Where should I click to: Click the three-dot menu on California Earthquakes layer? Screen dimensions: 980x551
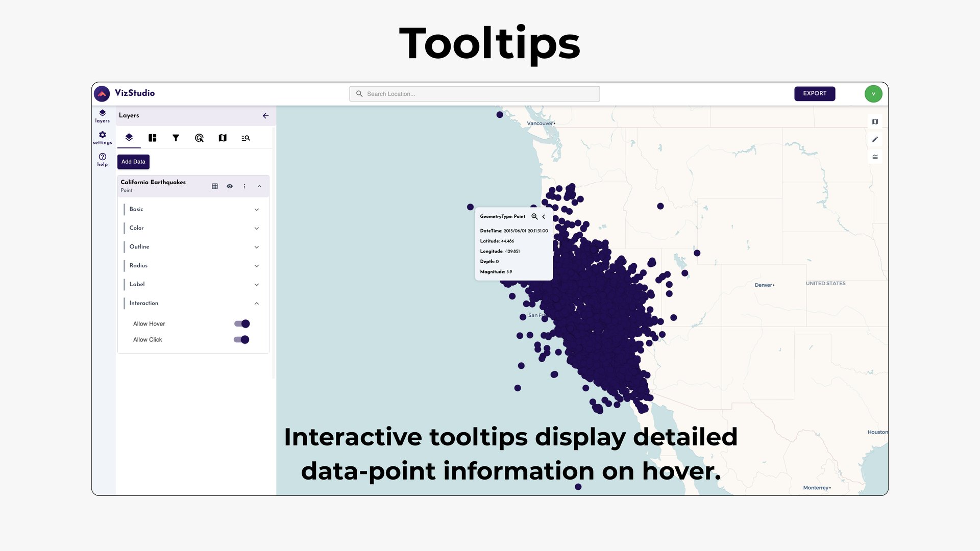click(244, 186)
